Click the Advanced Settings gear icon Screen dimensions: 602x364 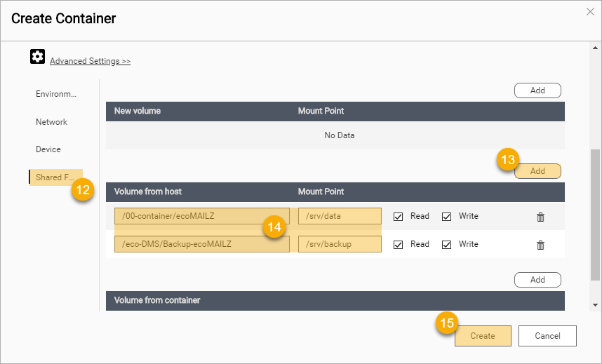(38, 56)
